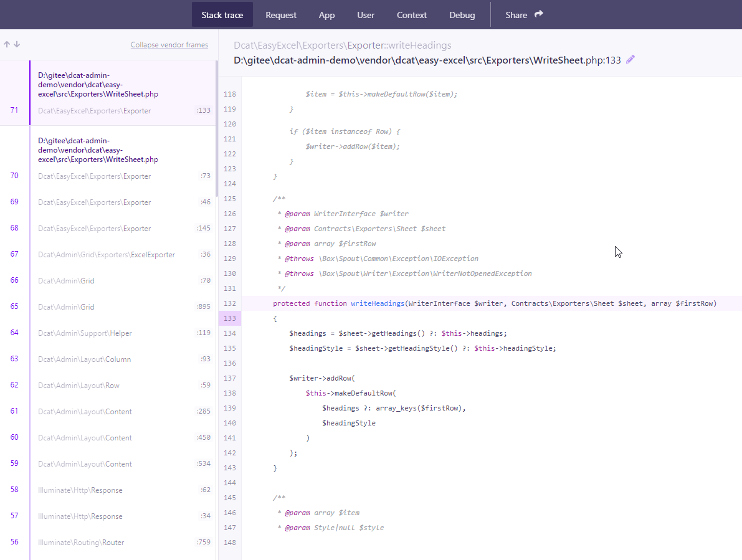Screen dimensions: 742x560
Task: Click the Share arrow icon
Action: tap(537, 14)
